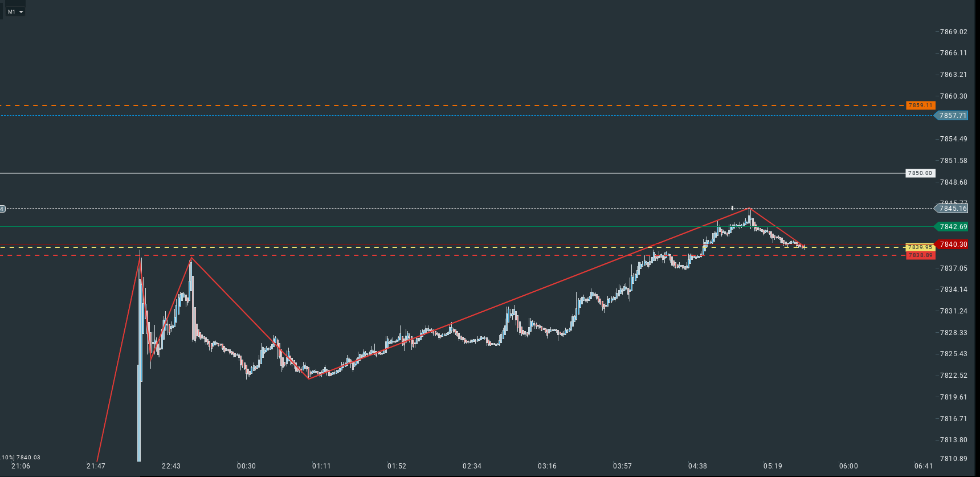
Task: Select the blue 7857.71 price tag
Action: coord(952,116)
